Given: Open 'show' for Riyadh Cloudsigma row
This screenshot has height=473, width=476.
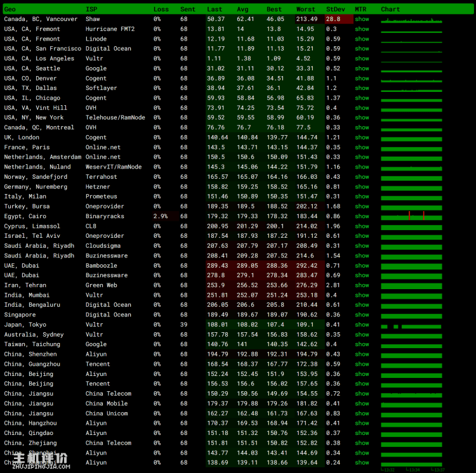Looking at the screenshot, I should click(x=362, y=246).
